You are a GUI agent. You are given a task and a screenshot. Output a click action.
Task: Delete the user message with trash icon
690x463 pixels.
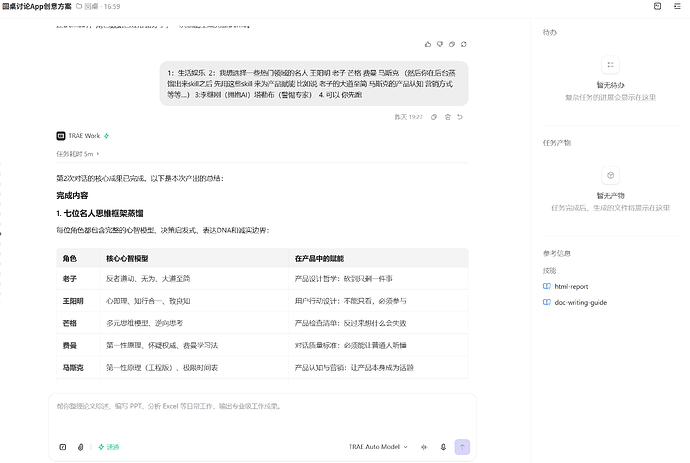(448, 117)
